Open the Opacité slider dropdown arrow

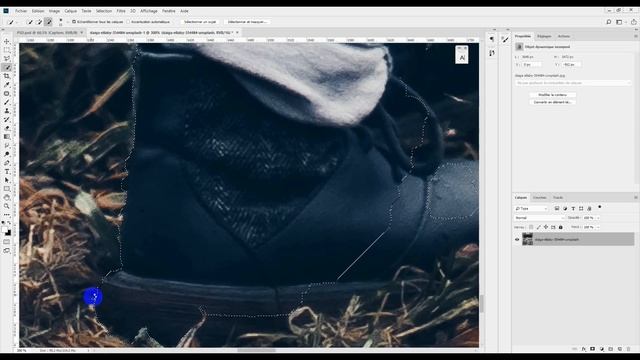point(598,218)
